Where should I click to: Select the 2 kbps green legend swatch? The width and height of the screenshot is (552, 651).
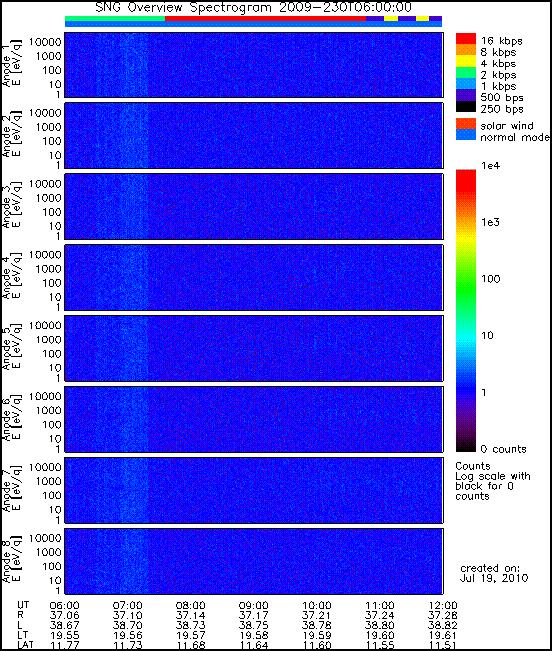click(x=466, y=72)
